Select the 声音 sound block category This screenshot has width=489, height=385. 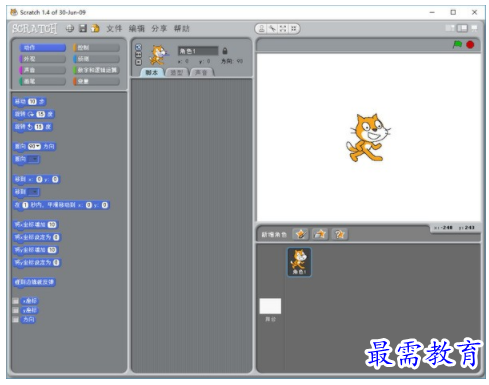pyautogui.click(x=42, y=70)
